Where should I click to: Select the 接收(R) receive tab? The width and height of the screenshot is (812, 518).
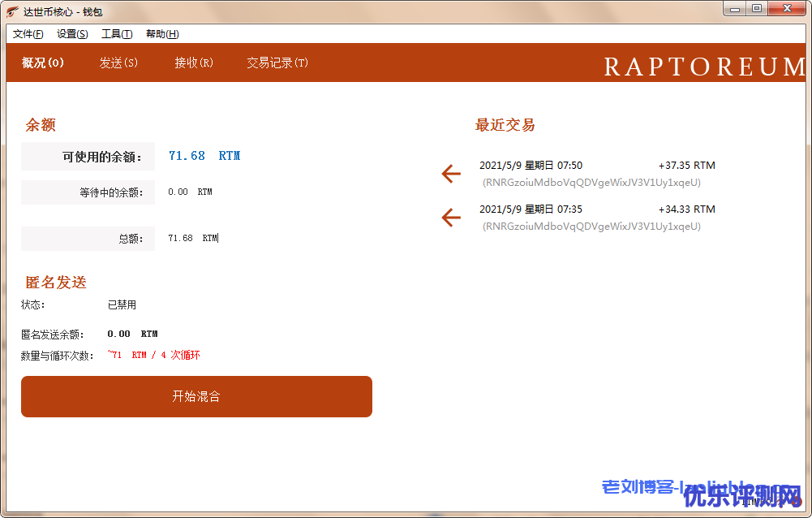[194, 63]
